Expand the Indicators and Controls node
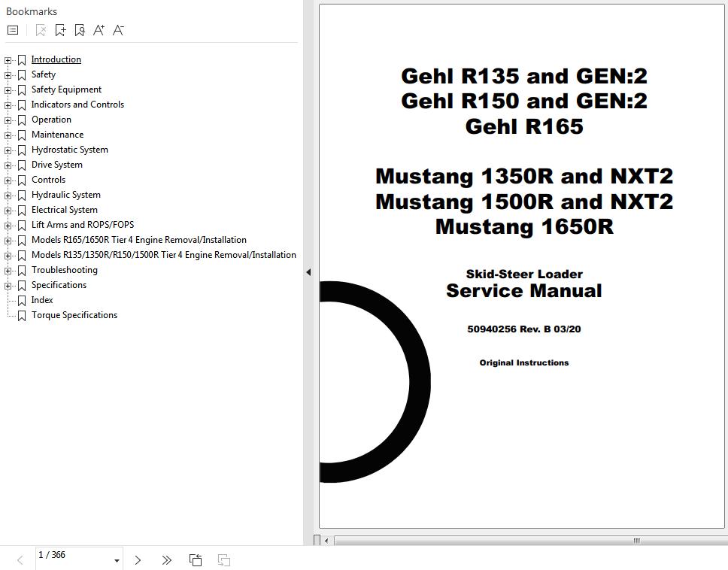Image resolution: width=728 pixels, height=570 pixels. click(8, 105)
